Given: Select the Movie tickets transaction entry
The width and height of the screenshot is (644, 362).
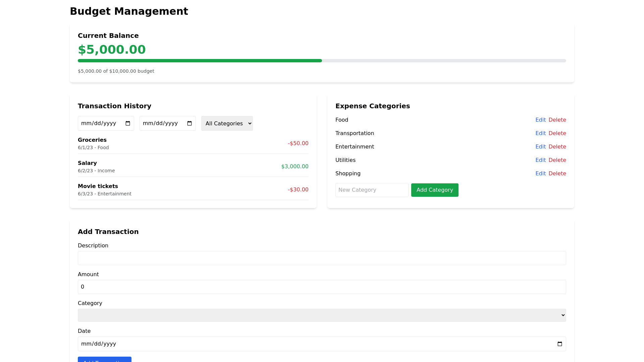Looking at the screenshot, I should tap(193, 190).
